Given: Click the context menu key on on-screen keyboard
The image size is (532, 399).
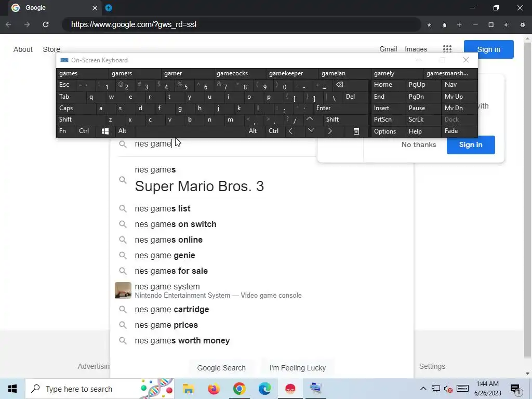Looking at the screenshot, I should tap(356, 131).
